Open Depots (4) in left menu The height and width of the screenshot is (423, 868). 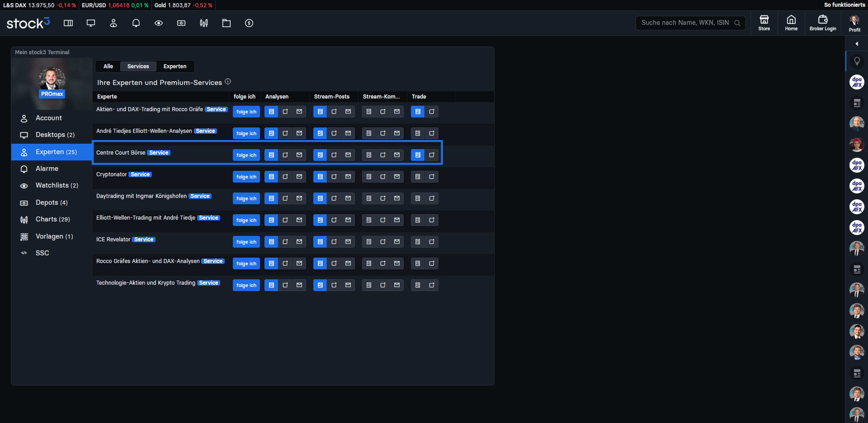tap(52, 203)
